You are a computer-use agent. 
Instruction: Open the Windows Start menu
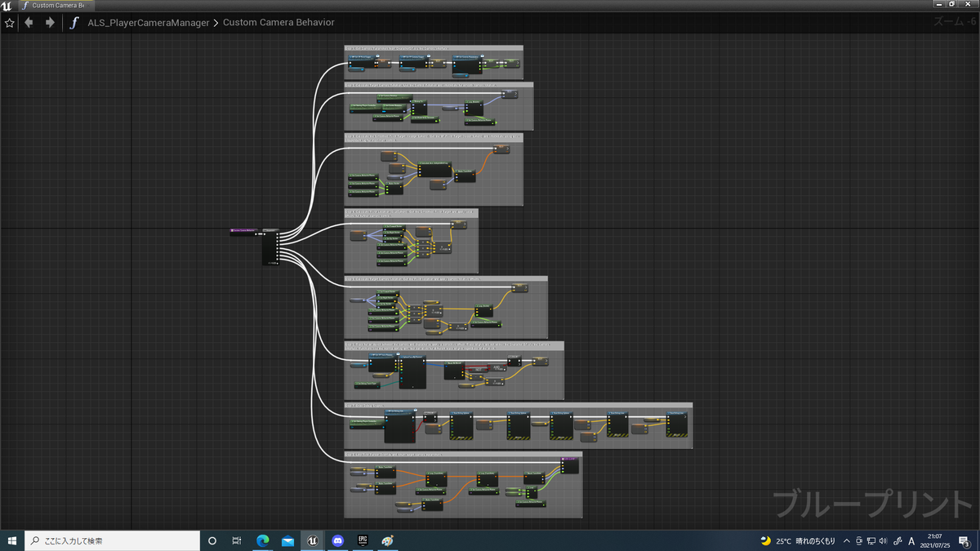point(12,540)
